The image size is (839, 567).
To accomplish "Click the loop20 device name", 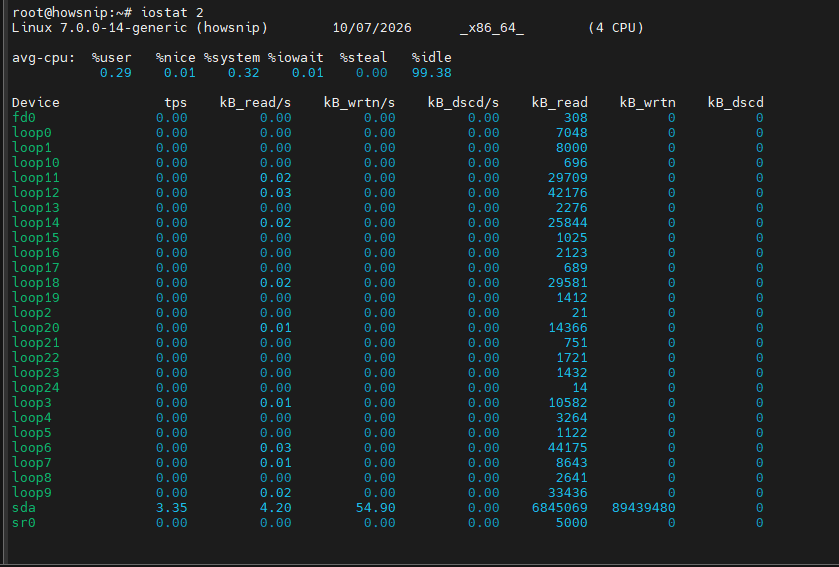I will [x=36, y=327].
